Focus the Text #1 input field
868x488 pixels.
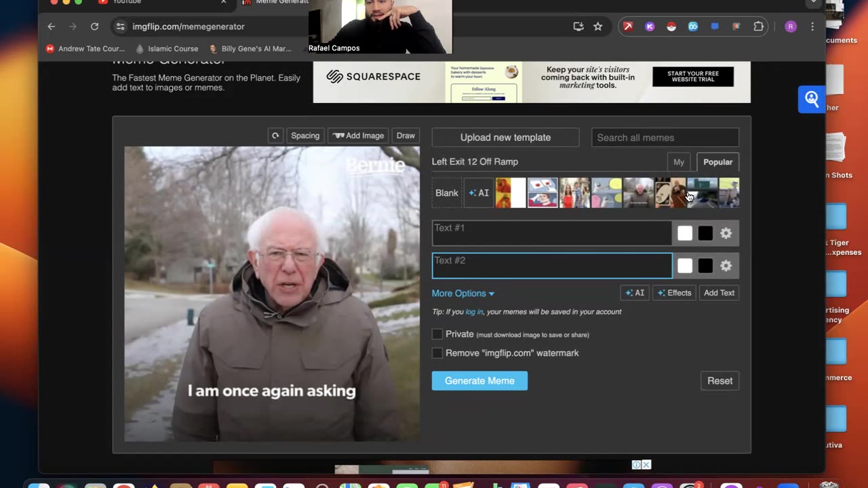(x=552, y=233)
